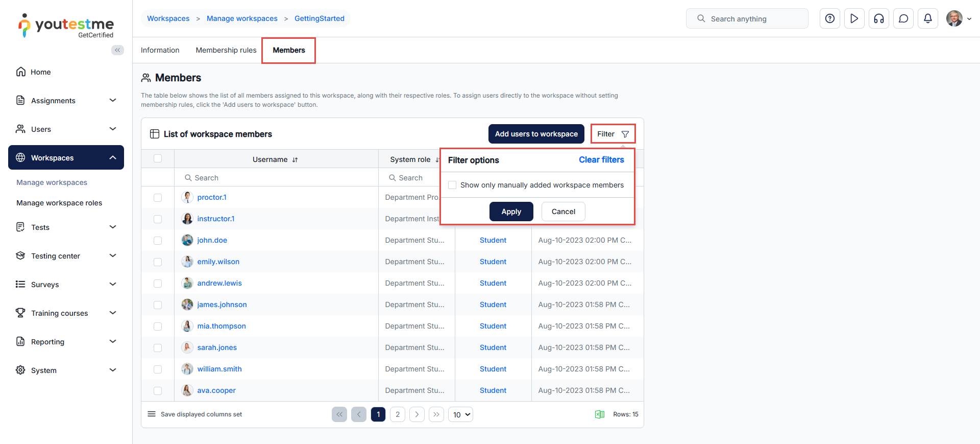Click the headset support icon
The image size is (980, 444).
[x=878, y=19]
